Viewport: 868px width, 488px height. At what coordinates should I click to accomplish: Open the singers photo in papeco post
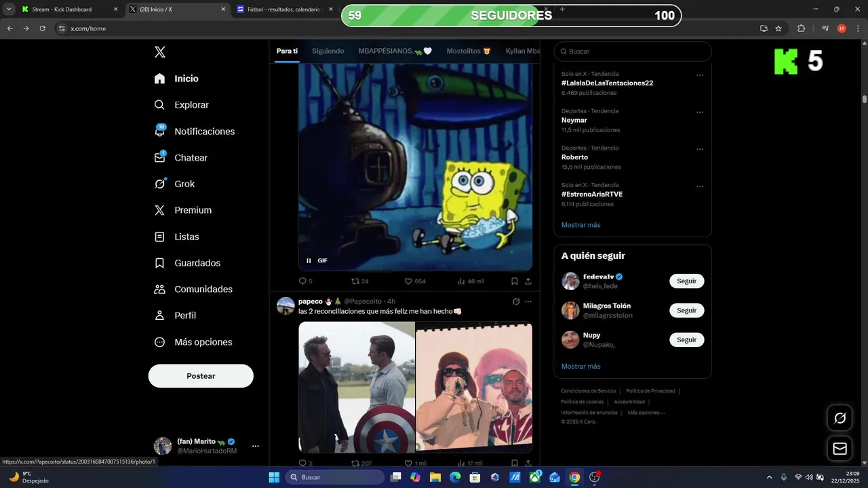[x=474, y=387]
